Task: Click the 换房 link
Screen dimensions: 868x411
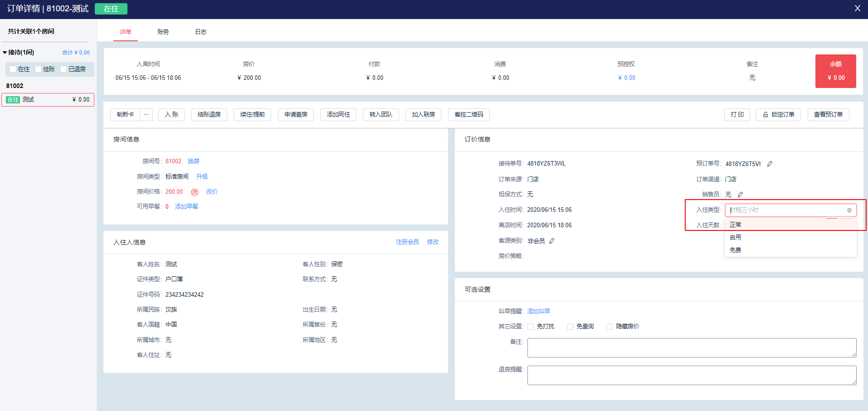Action: [x=194, y=161]
